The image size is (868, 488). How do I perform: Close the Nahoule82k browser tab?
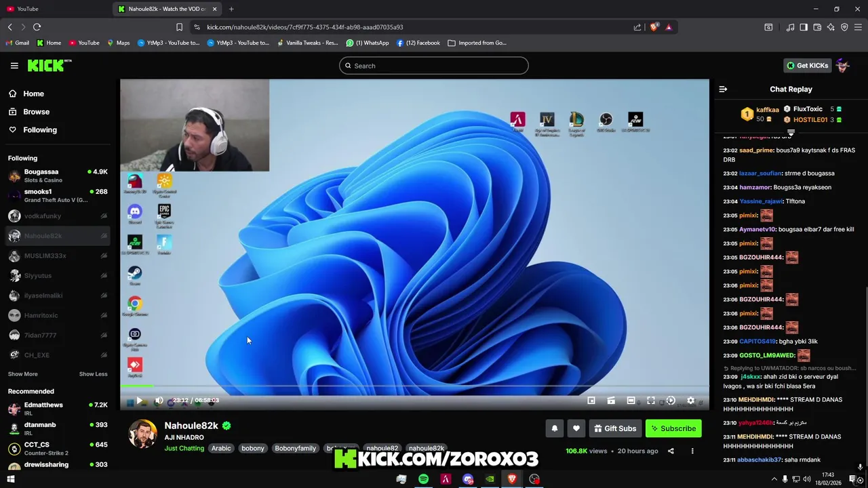215,9
